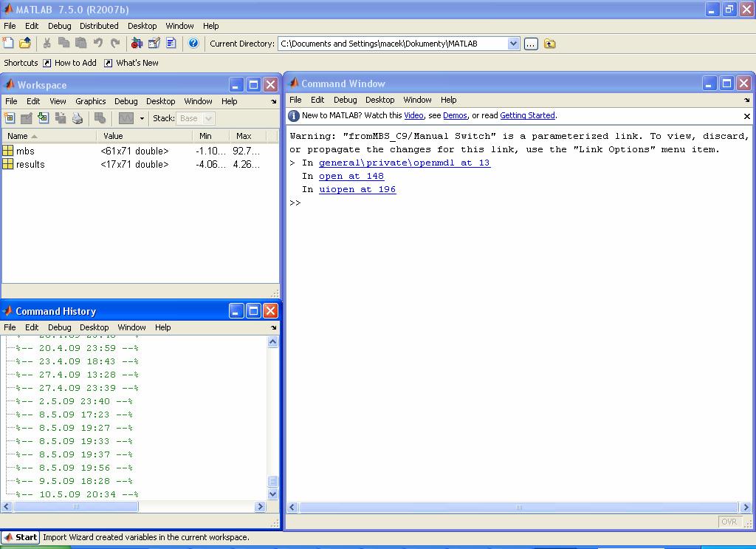Select the 23.4.09 18:43 history entry
Screen dimensions: 756x549
tap(77, 361)
